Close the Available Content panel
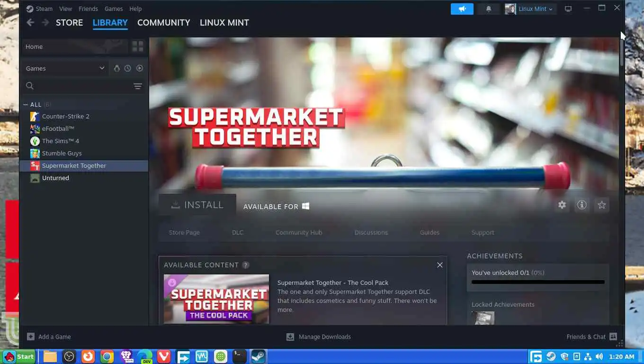Screen dimensions: 644x364 pyautogui.click(x=440, y=265)
